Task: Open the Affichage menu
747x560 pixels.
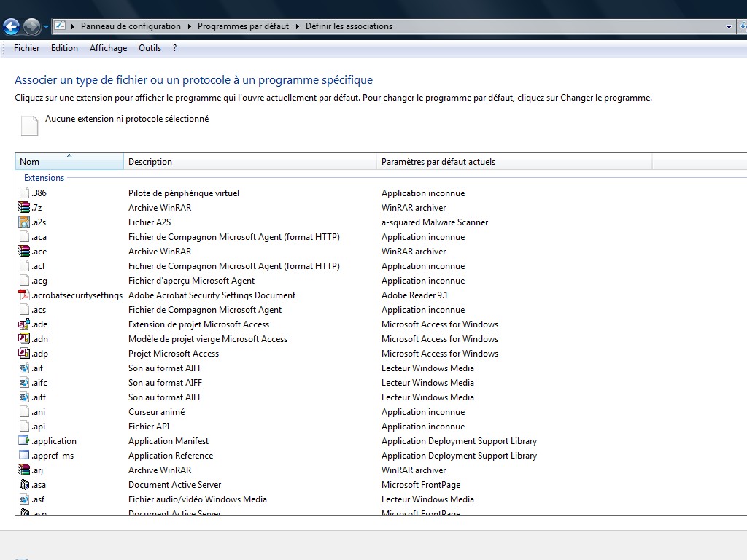Action: point(108,48)
